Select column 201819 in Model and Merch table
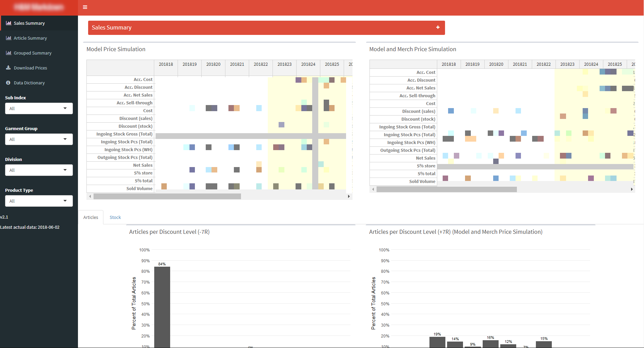Image resolution: width=644 pixels, height=348 pixels. click(472, 64)
